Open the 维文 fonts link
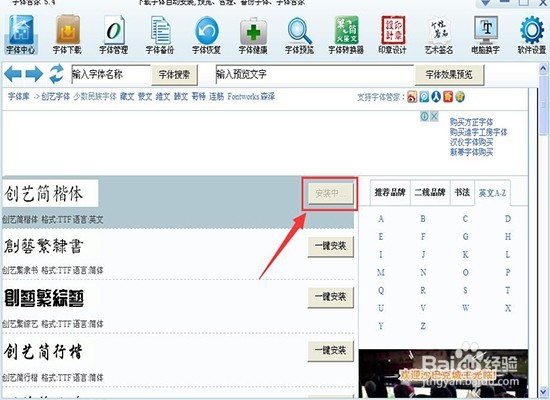The width and height of the screenshot is (550, 400). tap(163, 96)
